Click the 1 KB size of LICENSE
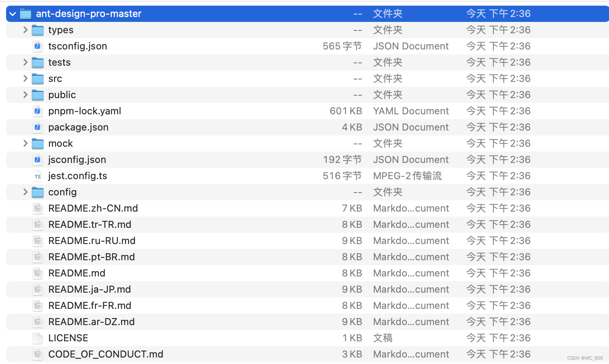Viewport: 609px width, 364px height. (352, 338)
